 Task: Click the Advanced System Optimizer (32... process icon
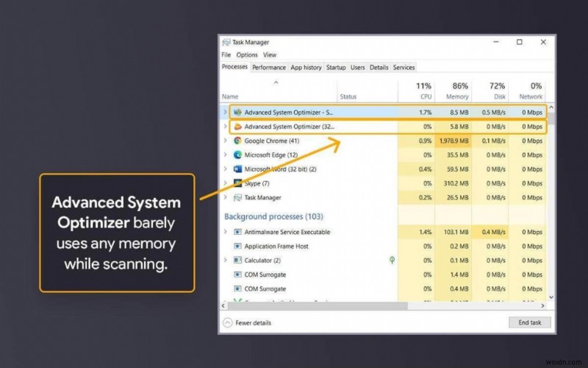[x=237, y=127]
